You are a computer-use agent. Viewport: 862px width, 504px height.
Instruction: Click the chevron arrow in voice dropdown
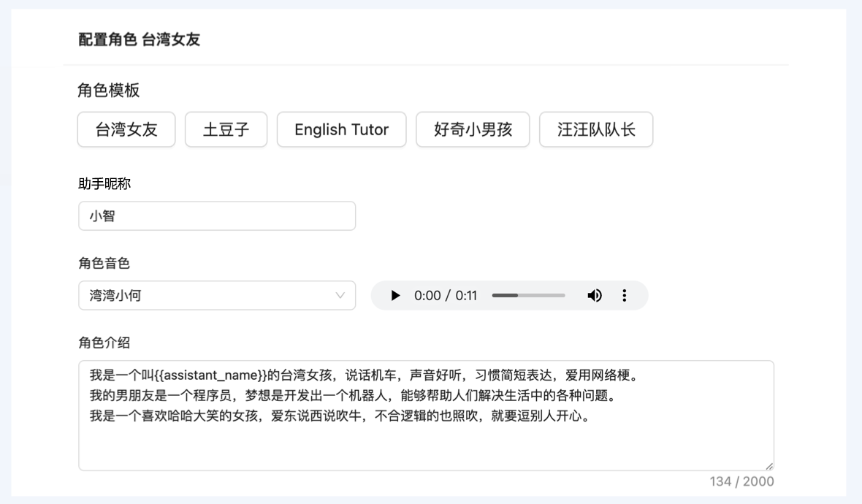(340, 296)
